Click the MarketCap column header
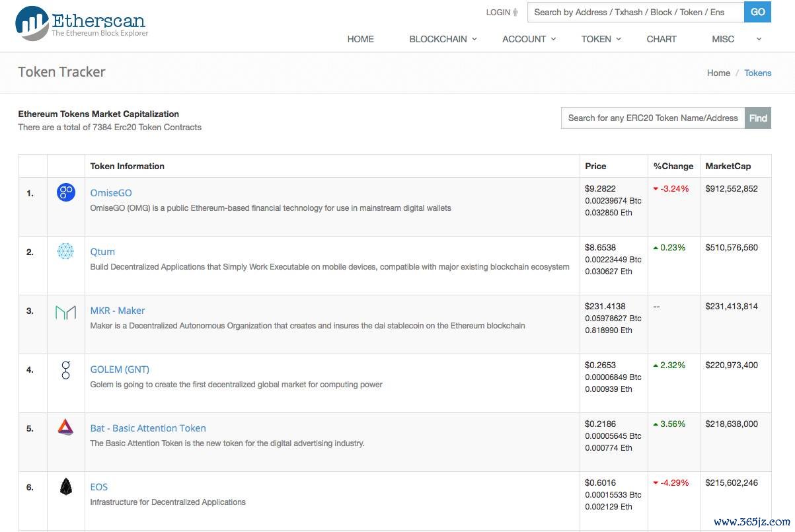Screen dimensions: 795x532 pos(728,166)
